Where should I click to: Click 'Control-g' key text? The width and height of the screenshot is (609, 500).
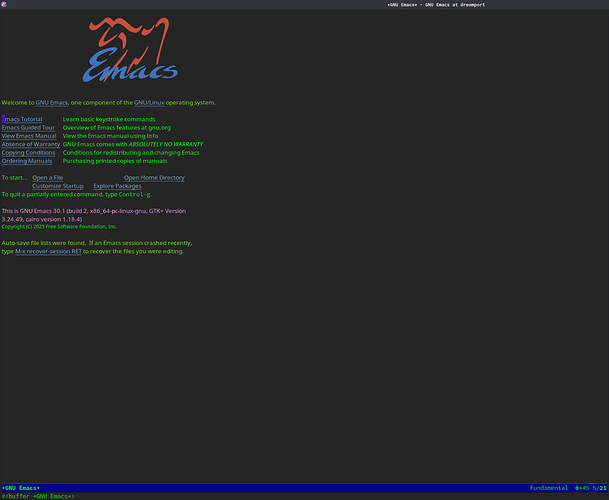(x=134, y=195)
